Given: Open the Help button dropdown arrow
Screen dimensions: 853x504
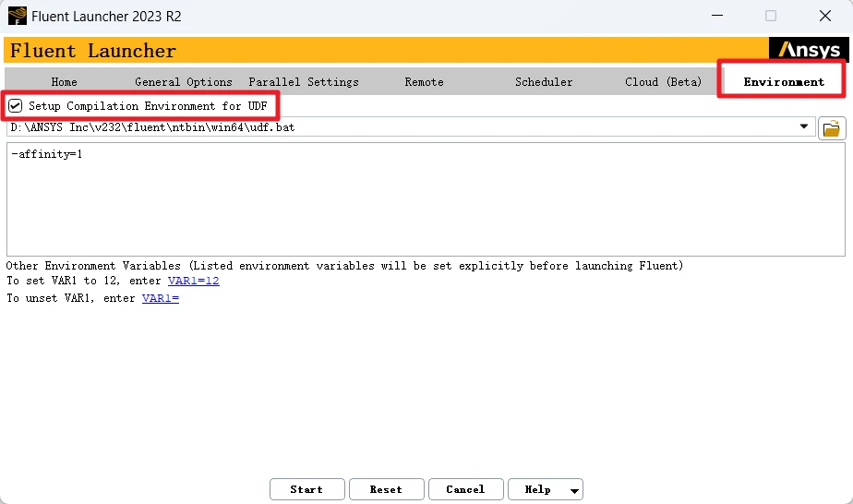Looking at the screenshot, I should coord(574,490).
